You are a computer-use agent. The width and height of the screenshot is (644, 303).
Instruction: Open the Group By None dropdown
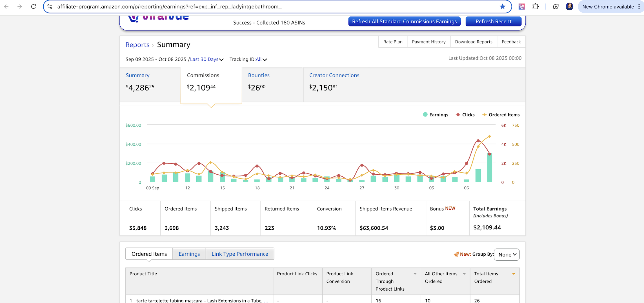click(x=507, y=254)
